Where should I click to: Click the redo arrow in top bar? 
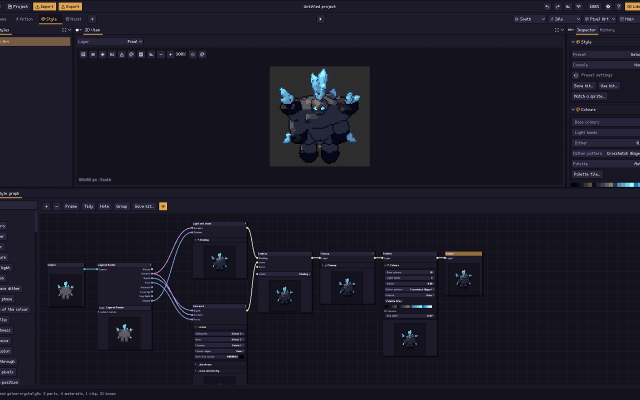pyautogui.click(x=558, y=7)
